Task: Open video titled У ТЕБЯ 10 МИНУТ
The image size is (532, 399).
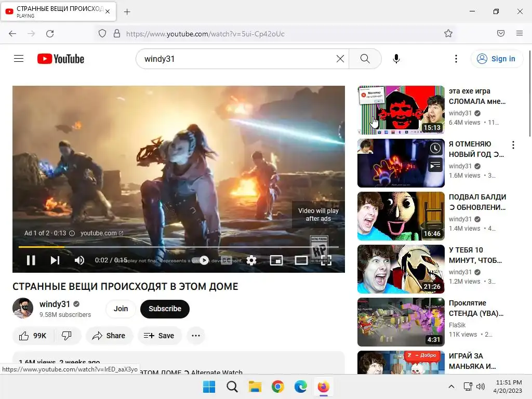Action: pyautogui.click(x=475, y=255)
